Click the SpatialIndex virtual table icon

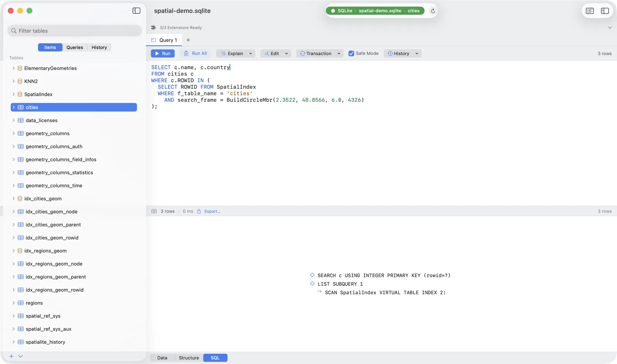tap(20, 94)
